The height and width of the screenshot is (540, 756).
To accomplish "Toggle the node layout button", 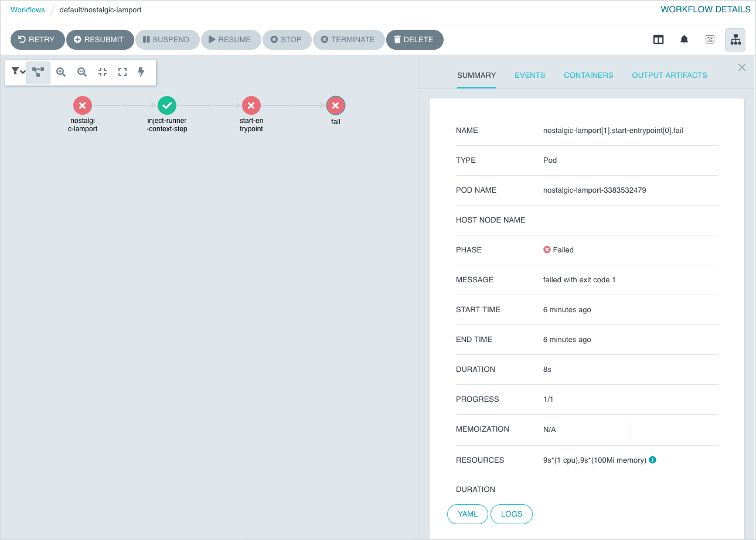I will coord(38,72).
